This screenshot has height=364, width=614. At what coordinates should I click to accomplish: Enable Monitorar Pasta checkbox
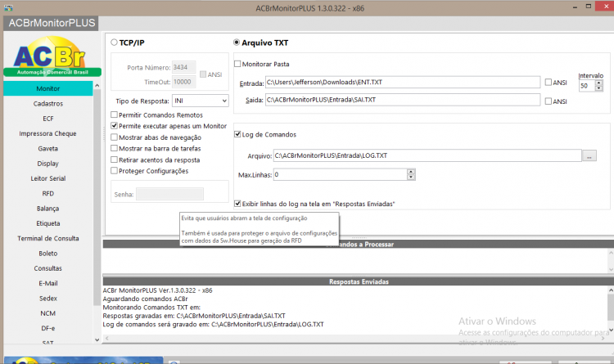[237, 64]
